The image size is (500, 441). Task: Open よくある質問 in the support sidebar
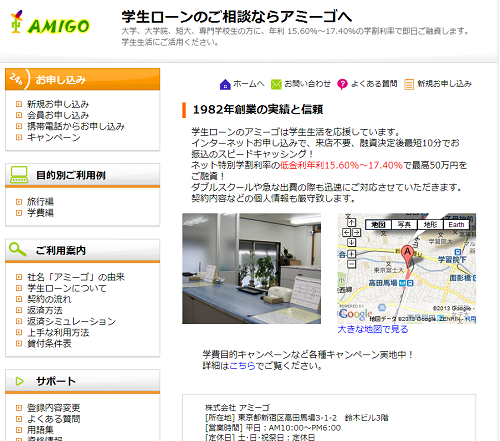pyautogui.click(x=54, y=419)
